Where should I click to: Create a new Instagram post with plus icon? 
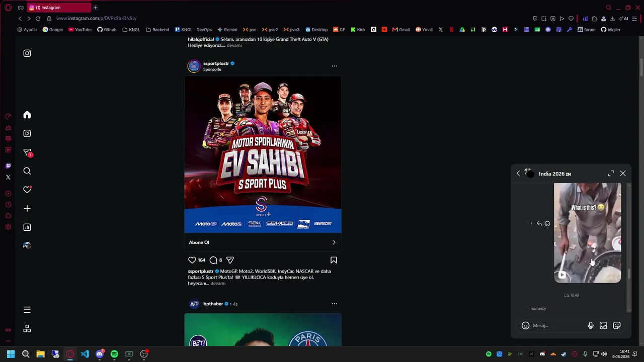tap(27, 209)
